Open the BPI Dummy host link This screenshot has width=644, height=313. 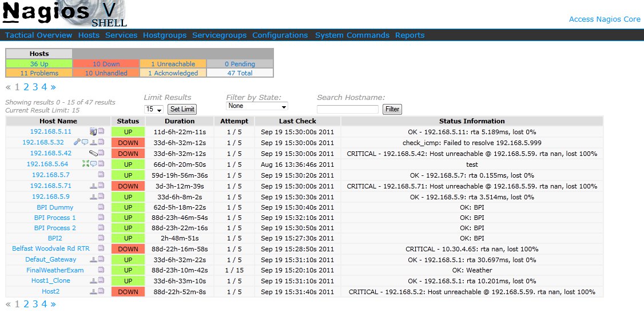click(x=55, y=207)
